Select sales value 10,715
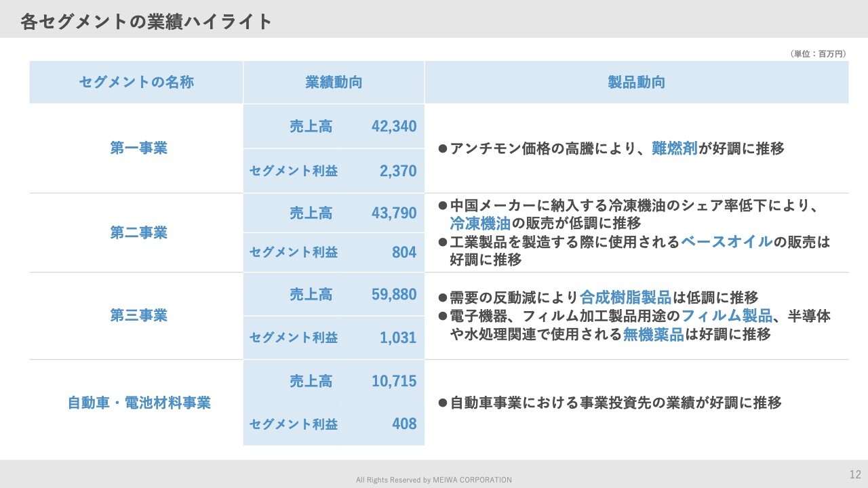The height and width of the screenshot is (488, 868). click(394, 381)
